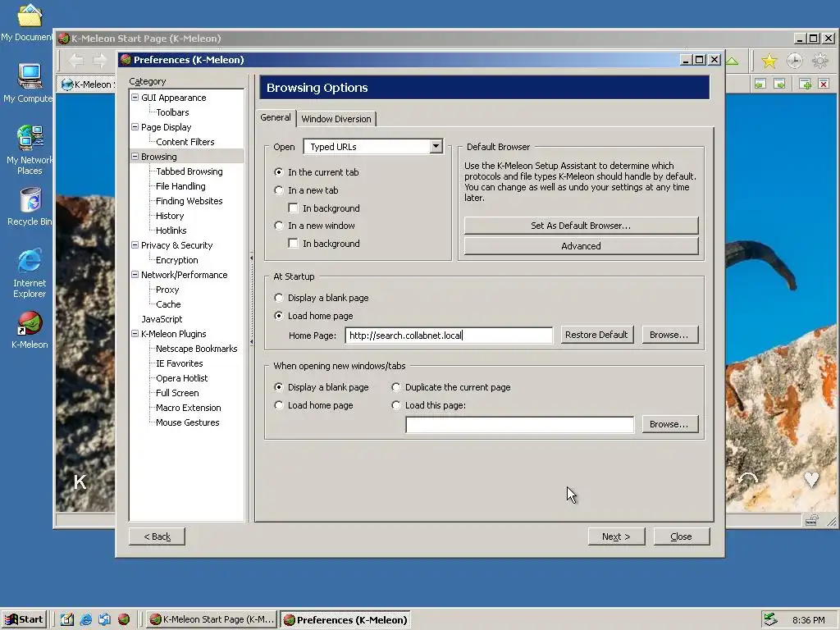Switch to next tab icon in K-Meleon
The height and width of the screenshot is (630, 840).
click(x=780, y=84)
